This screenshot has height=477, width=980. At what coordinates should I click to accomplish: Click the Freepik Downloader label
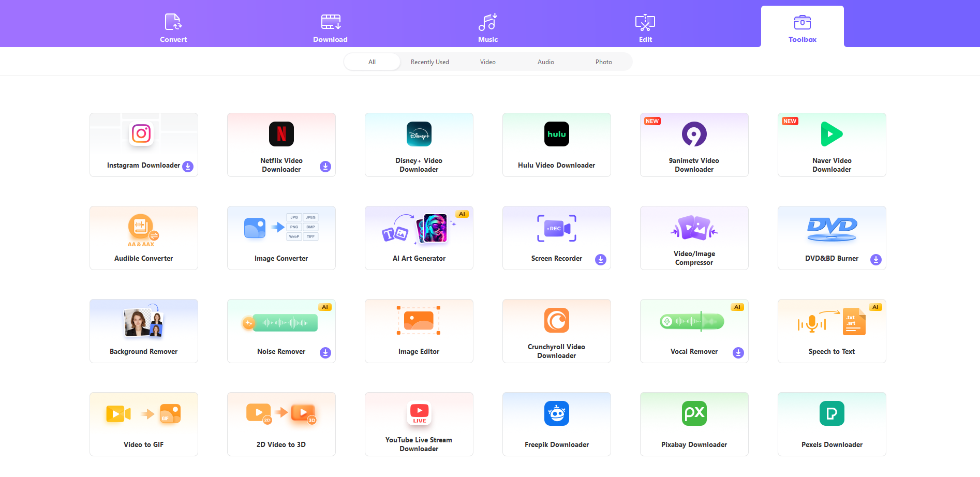pyautogui.click(x=557, y=445)
